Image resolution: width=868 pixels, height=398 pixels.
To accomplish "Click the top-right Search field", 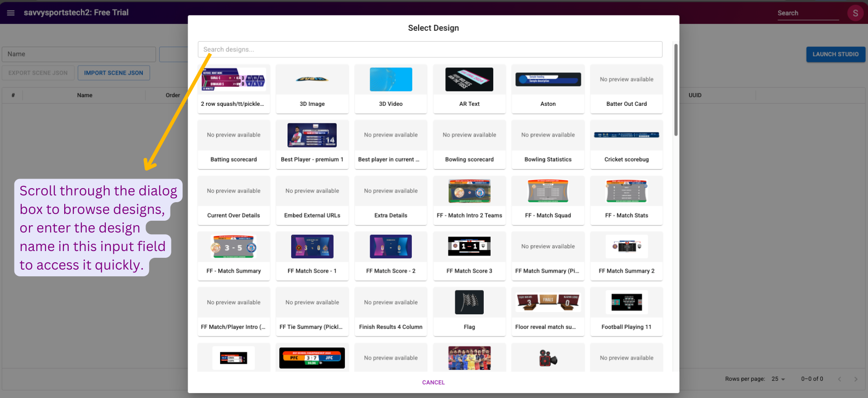I will [807, 13].
